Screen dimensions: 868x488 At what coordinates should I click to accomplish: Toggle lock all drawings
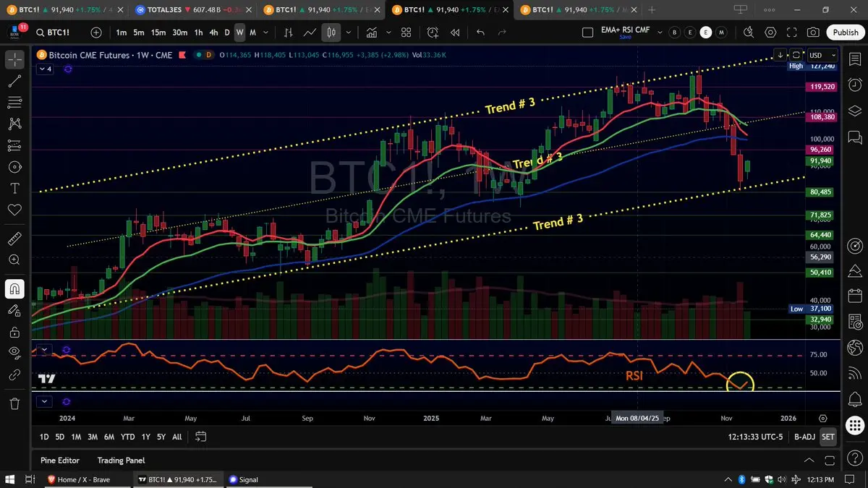click(x=14, y=332)
